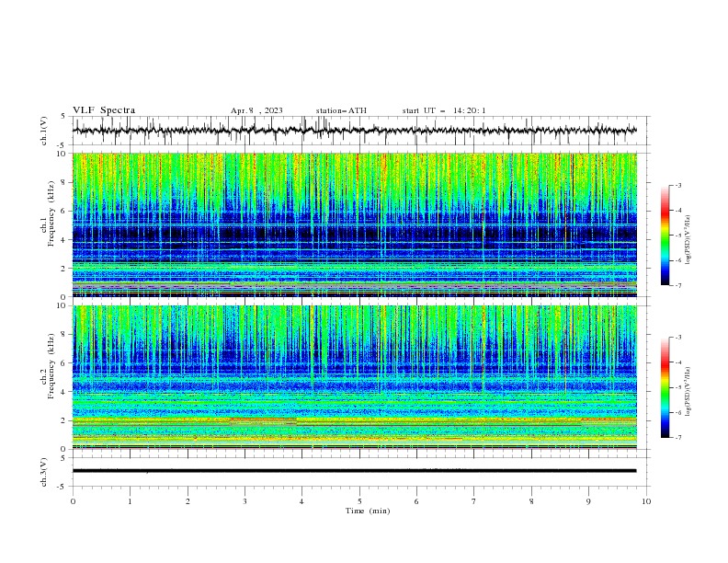Click the "VLF Spectra" plot title
This screenshot has width=728, height=563.
(x=104, y=110)
